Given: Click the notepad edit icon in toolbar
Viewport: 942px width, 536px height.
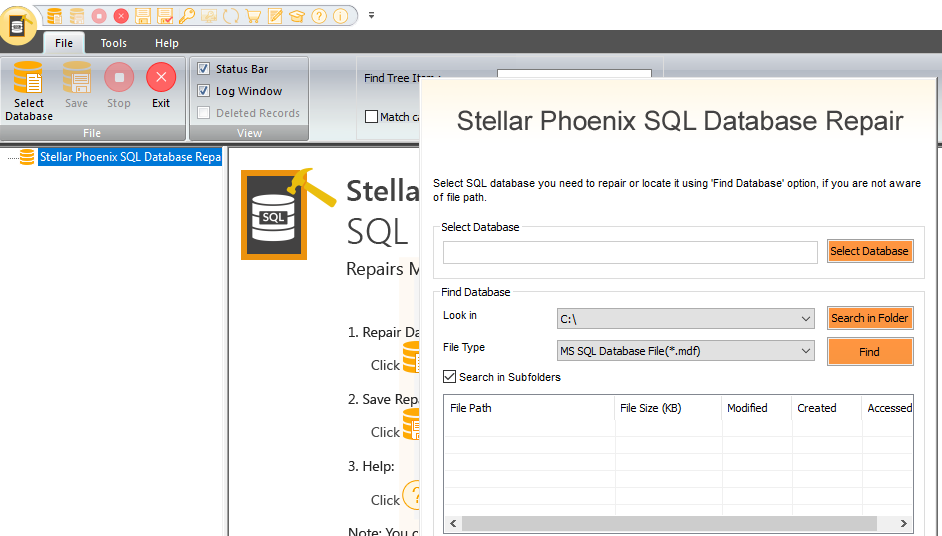Looking at the screenshot, I should 275,16.
